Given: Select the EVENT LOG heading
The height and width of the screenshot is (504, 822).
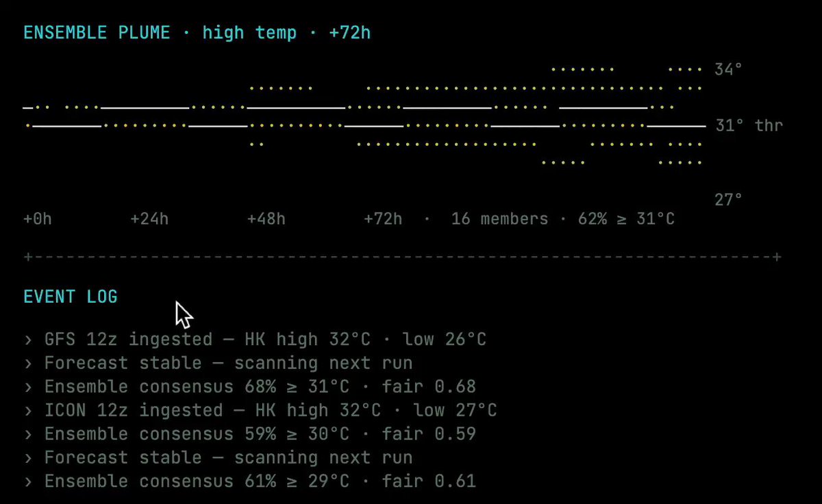Looking at the screenshot, I should coord(71,297).
